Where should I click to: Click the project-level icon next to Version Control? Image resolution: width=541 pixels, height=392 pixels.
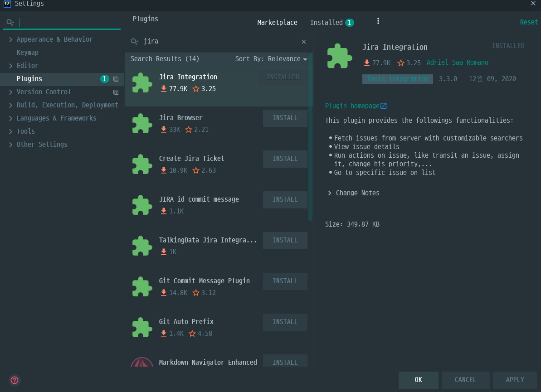[x=116, y=92]
